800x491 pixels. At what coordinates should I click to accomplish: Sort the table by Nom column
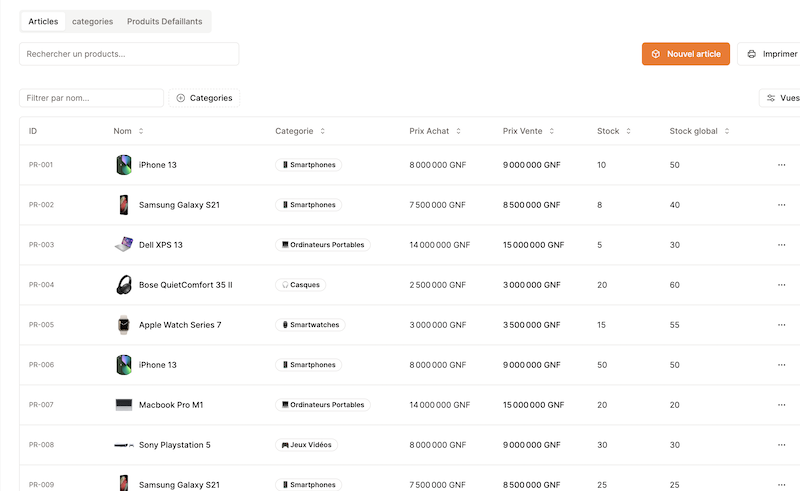(129, 131)
